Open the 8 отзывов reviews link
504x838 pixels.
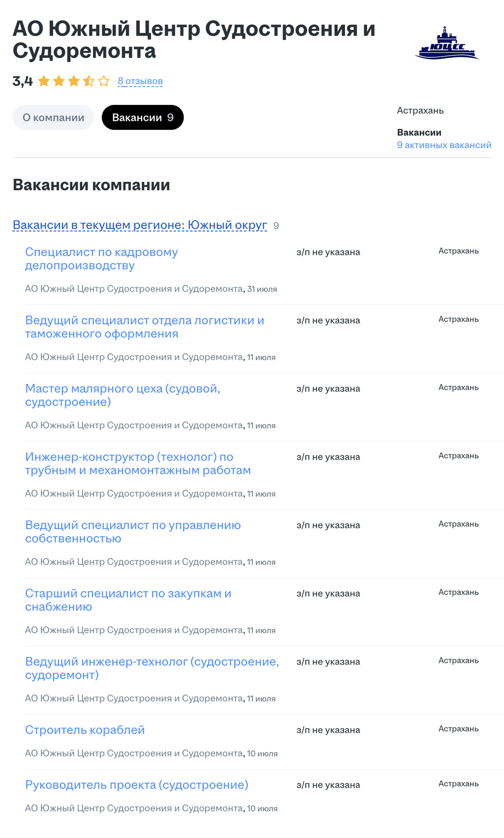(139, 81)
